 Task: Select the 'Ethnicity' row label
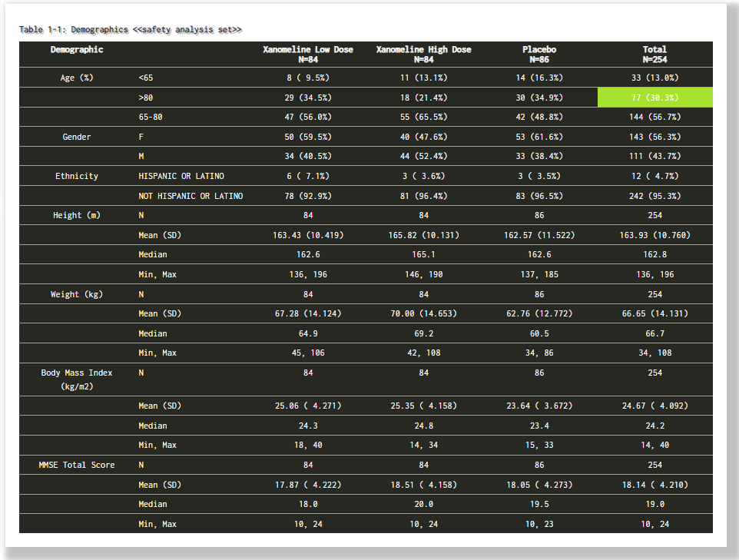[x=77, y=176]
